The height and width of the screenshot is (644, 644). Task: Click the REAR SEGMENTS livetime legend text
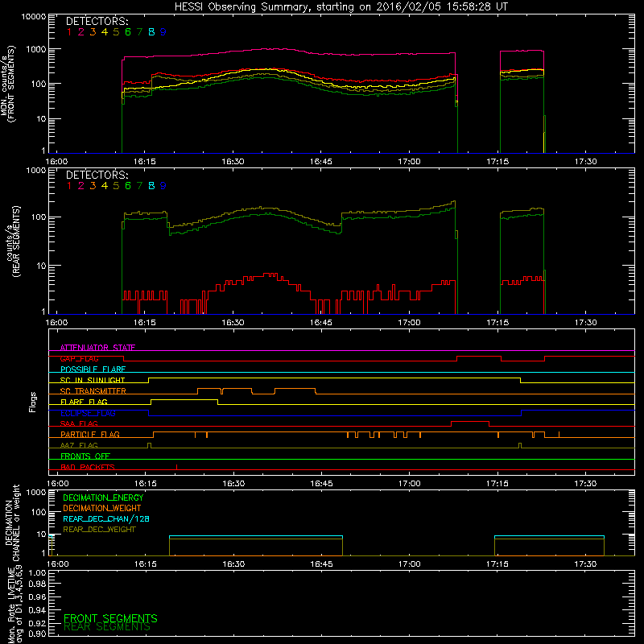click(107, 627)
